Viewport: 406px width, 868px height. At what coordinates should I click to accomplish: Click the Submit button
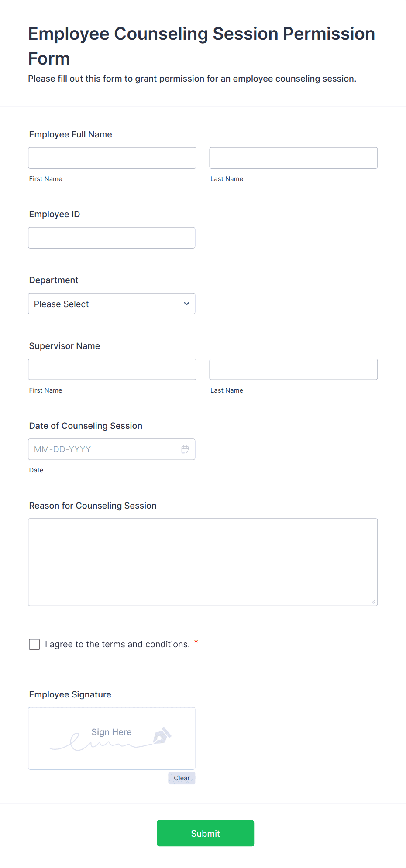click(206, 833)
